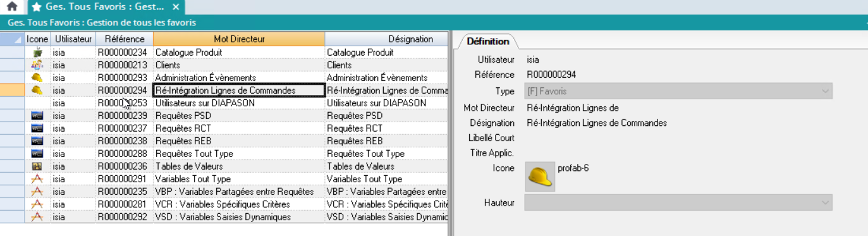868x236 pixels.
Task: Click the Clients row icon
Action: [37, 65]
